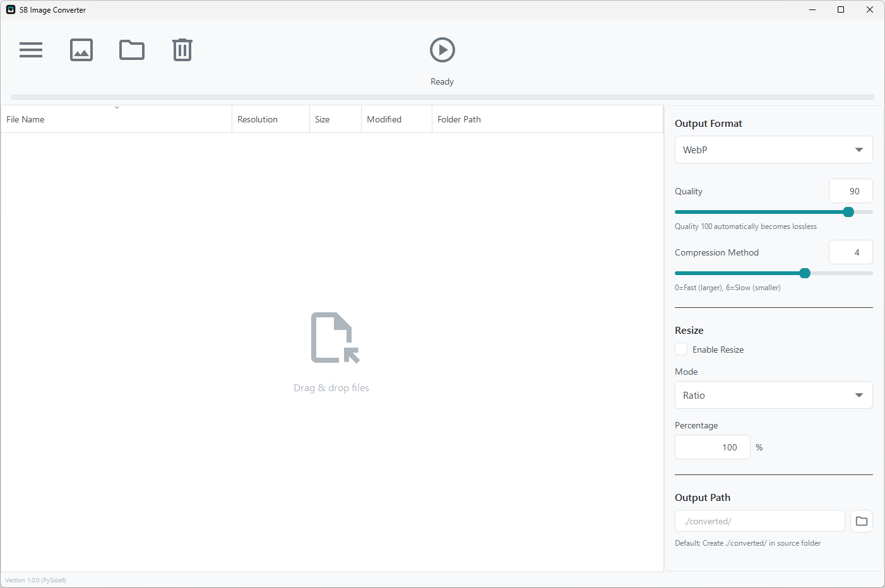Maximize the SB Image Converter window
Viewport: 885px width, 588px height.
[x=841, y=9]
